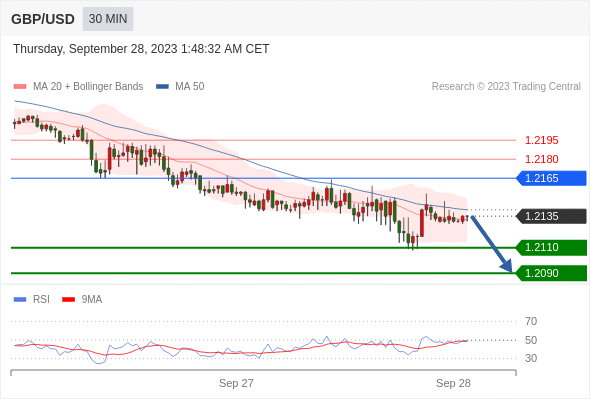This screenshot has height=400, width=590.
Task: Click the red 9MA legend swatch
Action: click(x=68, y=300)
